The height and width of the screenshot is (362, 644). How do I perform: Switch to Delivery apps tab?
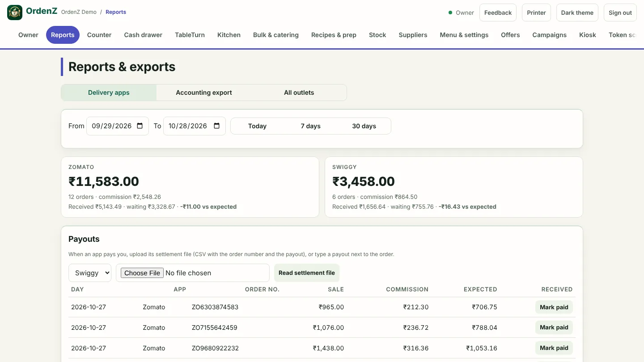(x=109, y=93)
